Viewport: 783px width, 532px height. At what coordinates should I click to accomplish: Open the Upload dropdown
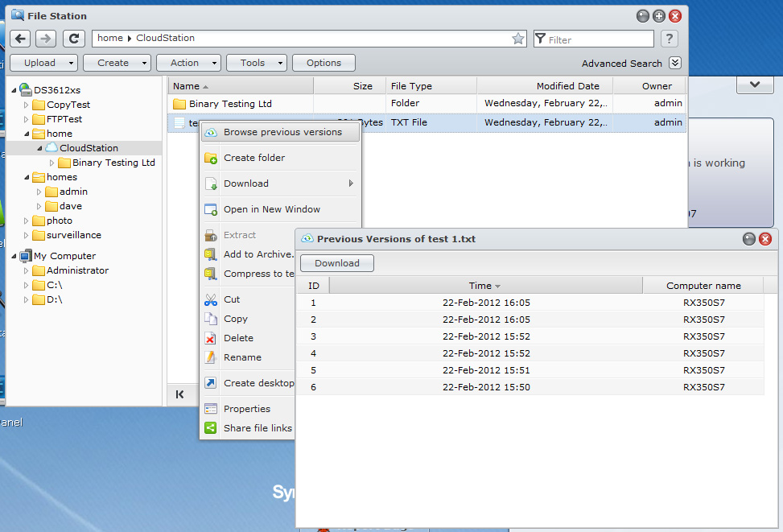[43, 63]
